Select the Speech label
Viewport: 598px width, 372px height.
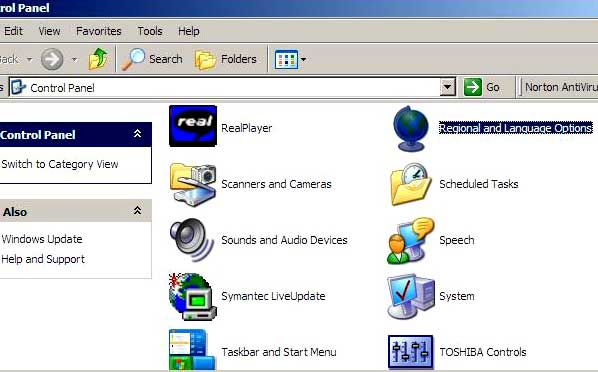[457, 240]
